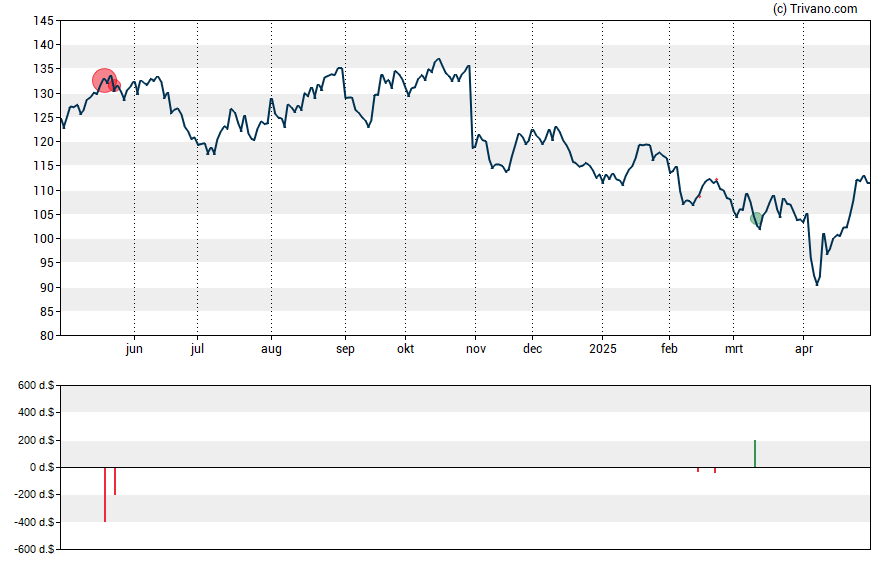Screen dimensions: 888x565
Task: Click the 'apr' month label
Action: [804, 349]
